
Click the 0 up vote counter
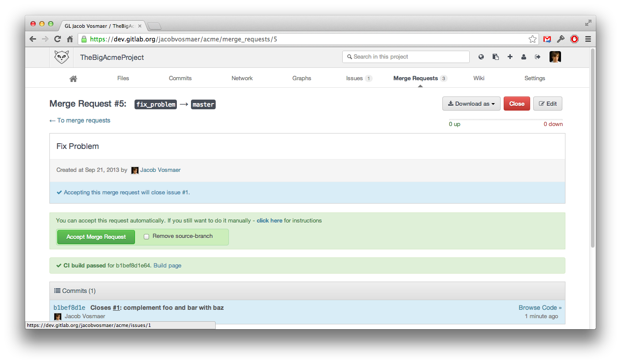pos(454,124)
